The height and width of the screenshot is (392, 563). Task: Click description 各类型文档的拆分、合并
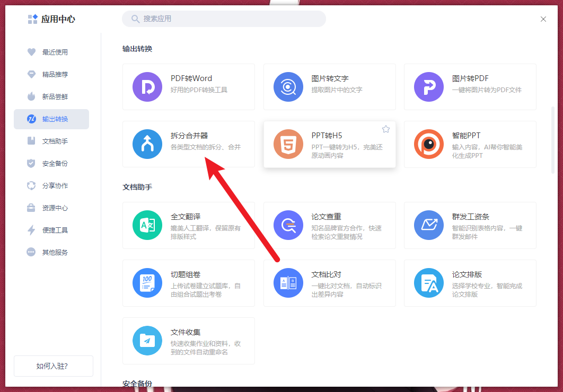pos(206,147)
